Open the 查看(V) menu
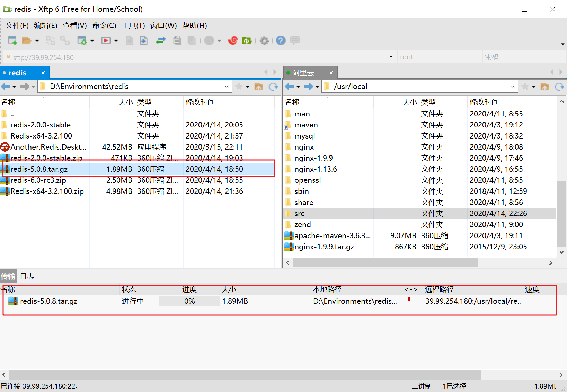The image size is (567, 392). coord(74,25)
